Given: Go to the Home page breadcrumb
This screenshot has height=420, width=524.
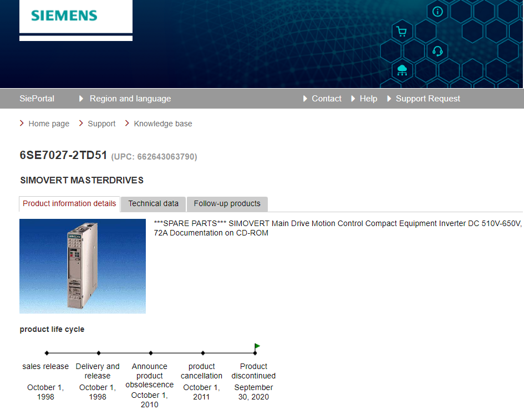Looking at the screenshot, I should (x=49, y=124).
